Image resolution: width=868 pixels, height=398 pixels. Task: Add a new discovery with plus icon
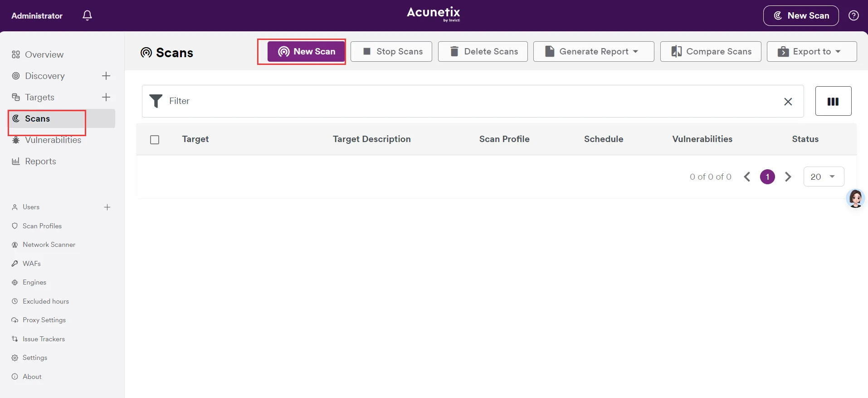click(106, 76)
